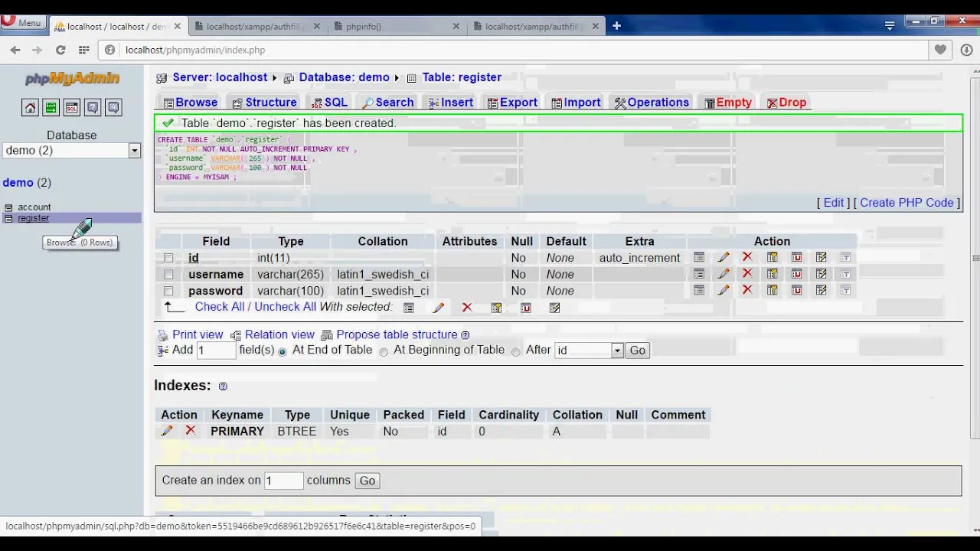Select account table in sidebar
Image resolution: width=980 pixels, height=551 pixels.
(34, 207)
